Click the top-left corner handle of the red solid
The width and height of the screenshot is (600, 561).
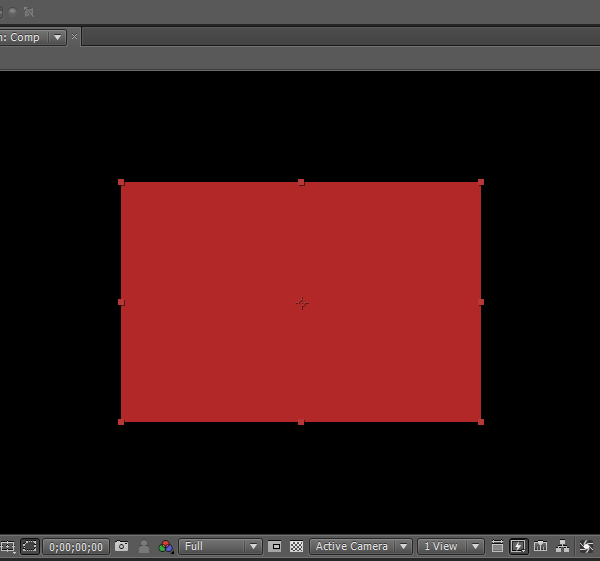click(121, 182)
